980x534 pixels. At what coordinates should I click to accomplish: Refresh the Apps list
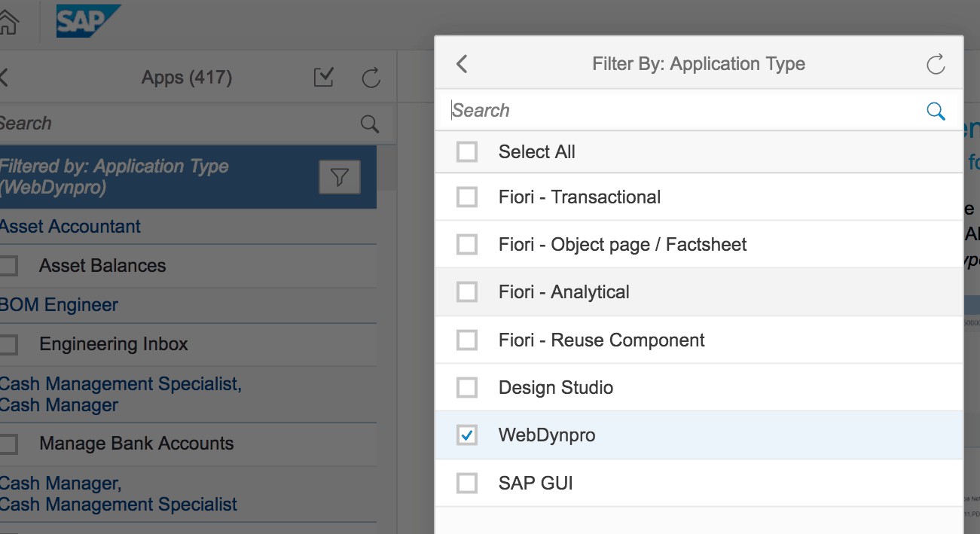pos(371,77)
